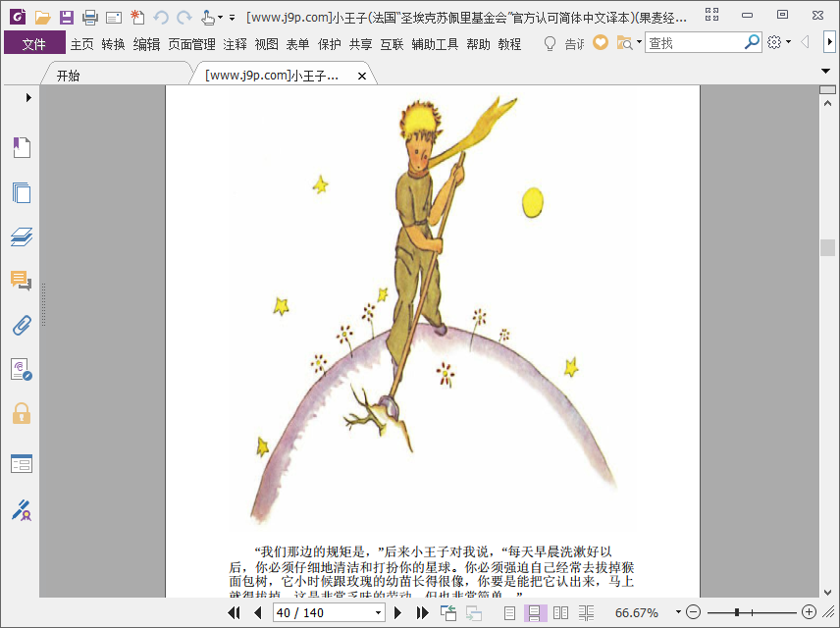Save document with floppy disk icon
The image size is (840, 628).
[x=67, y=18]
